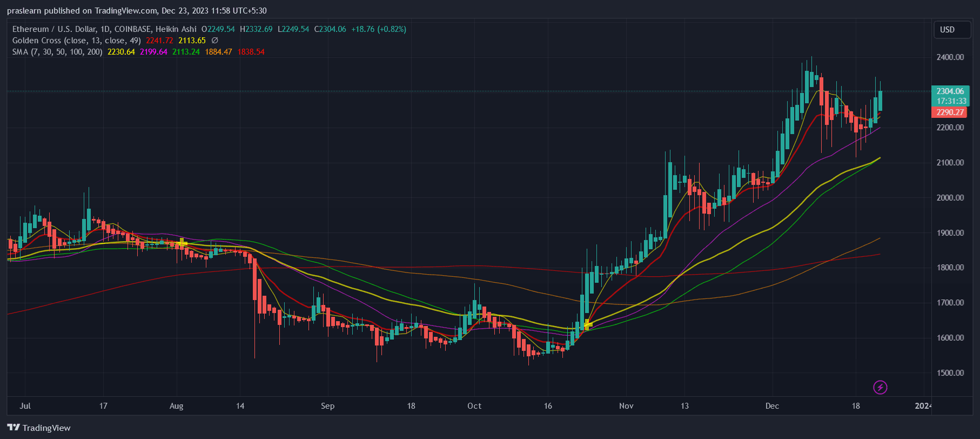Click the yellow golden cross marker near Aug
This screenshot has width=980, height=439.
click(x=183, y=243)
